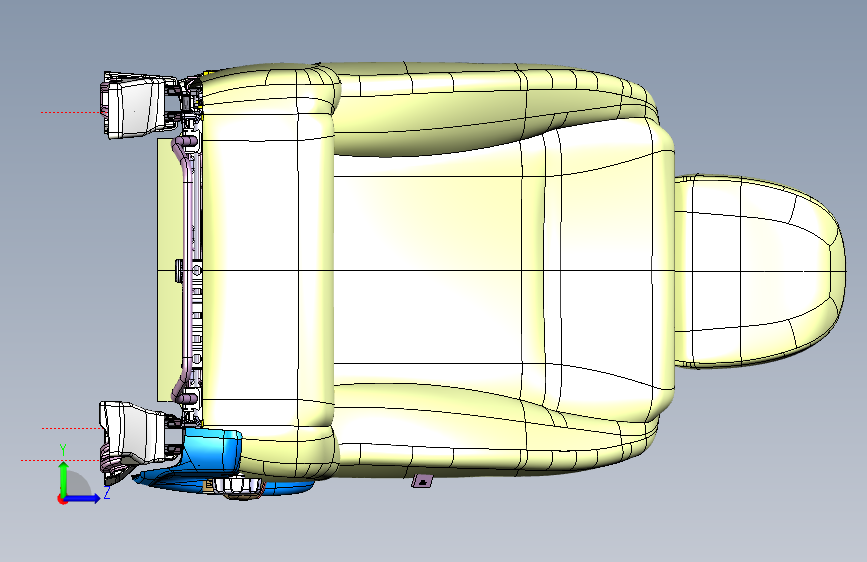The width and height of the screenshot is (867, 562).
Task: Pick the flat rectangular plate behind the cross tube
Action: click(168, 270)
